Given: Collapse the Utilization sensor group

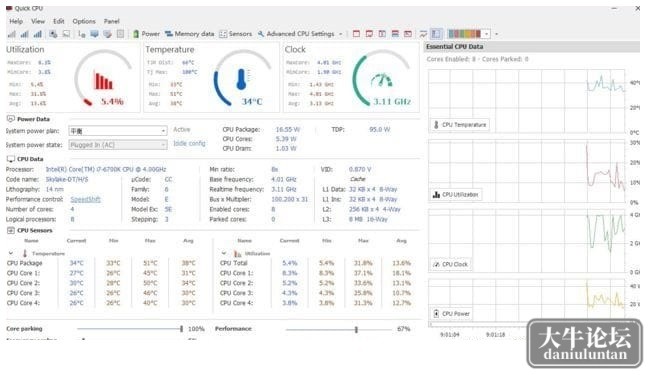Looking at the screenshot, I should point(224,253).
